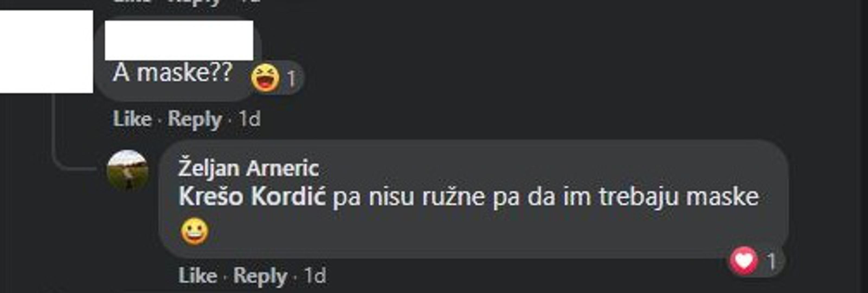Open the 1d timestamp under Željan's reply
The width and height of the screenshot is (868, 293).
click(315, 276)
